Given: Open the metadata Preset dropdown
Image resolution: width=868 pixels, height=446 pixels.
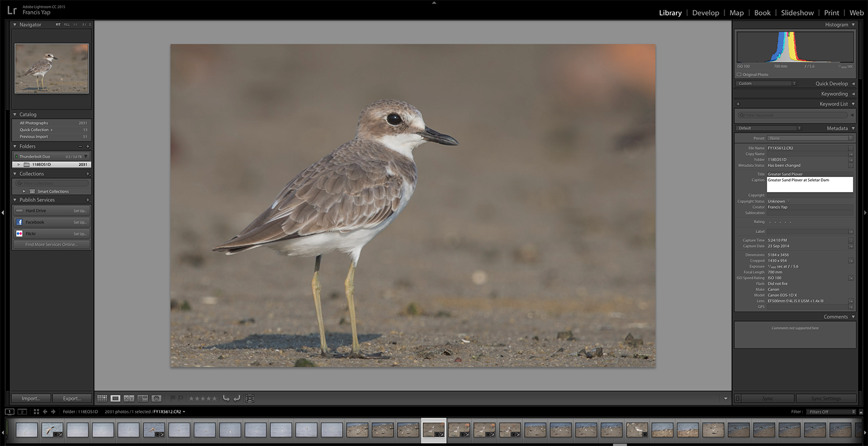Looking at the screenshot, I should pos(810,138).
